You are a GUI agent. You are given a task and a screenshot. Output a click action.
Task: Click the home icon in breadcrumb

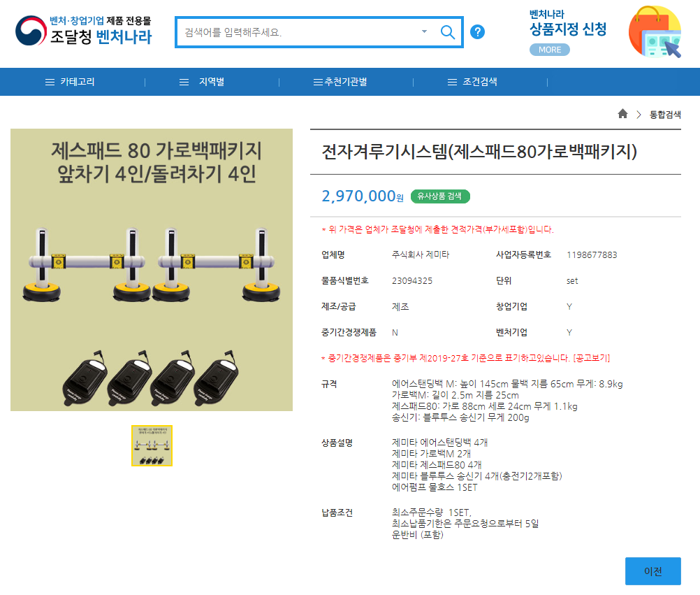pyautogui.click(x=622, y=114)
